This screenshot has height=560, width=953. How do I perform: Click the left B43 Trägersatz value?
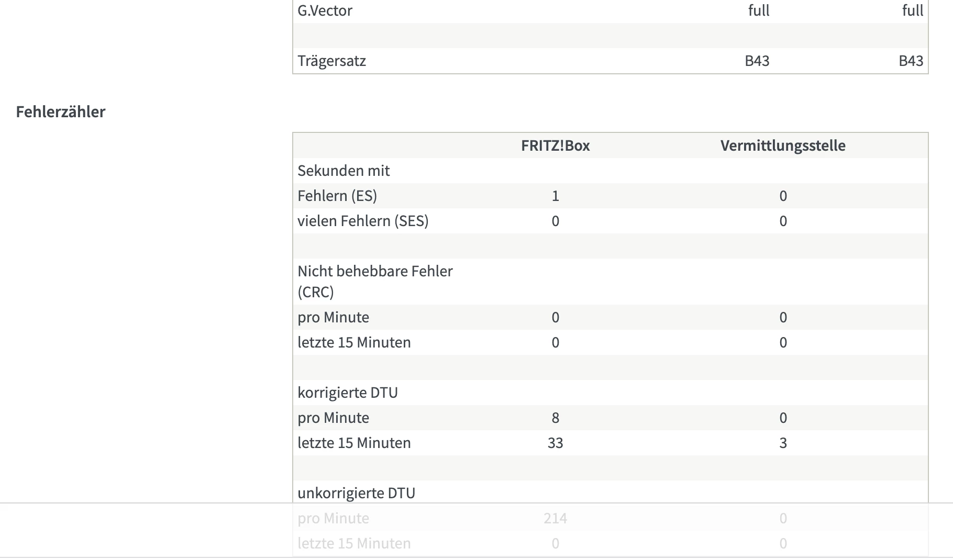(x=757, y=61)
